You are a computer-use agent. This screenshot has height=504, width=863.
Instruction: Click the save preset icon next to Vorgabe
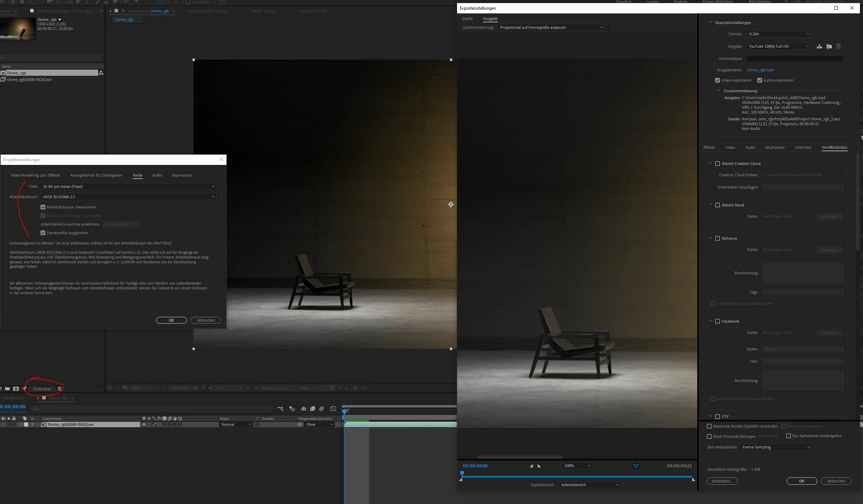click(x=819, y=46)
